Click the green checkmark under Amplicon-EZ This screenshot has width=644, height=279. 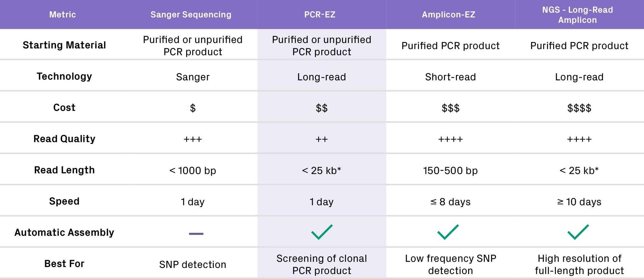448,232
